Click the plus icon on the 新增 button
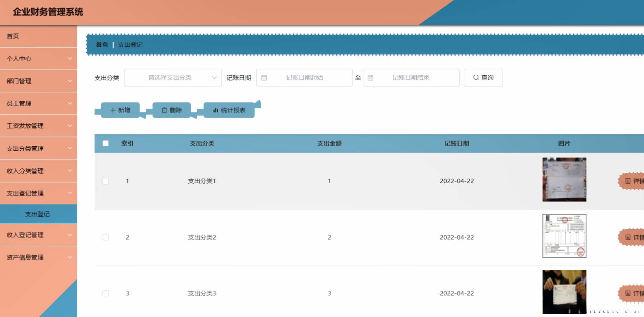Viewport: 644px width, 317px height. click(x=113, y=110)
